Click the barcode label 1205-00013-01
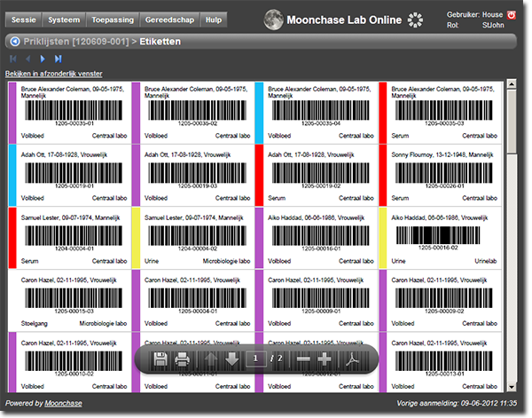The height and width of the screenshot is (418, 532). tap(444, 363)
